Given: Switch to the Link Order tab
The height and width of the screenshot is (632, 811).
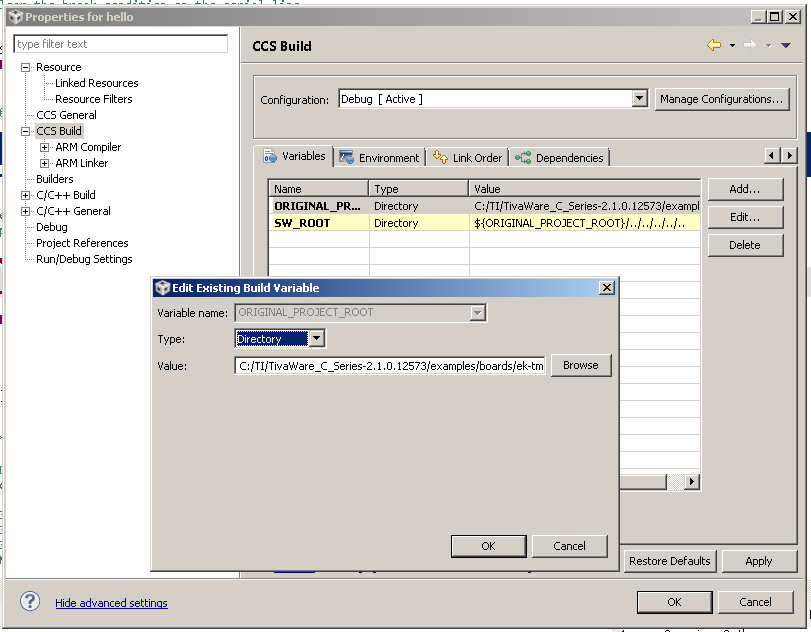Looking at the screenshot, I should [468, 158].
